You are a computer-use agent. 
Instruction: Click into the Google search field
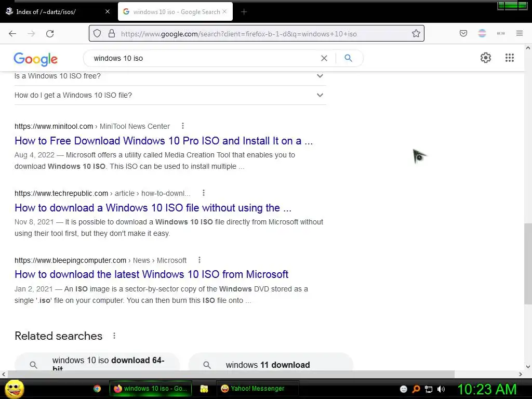tap(204, 58)
